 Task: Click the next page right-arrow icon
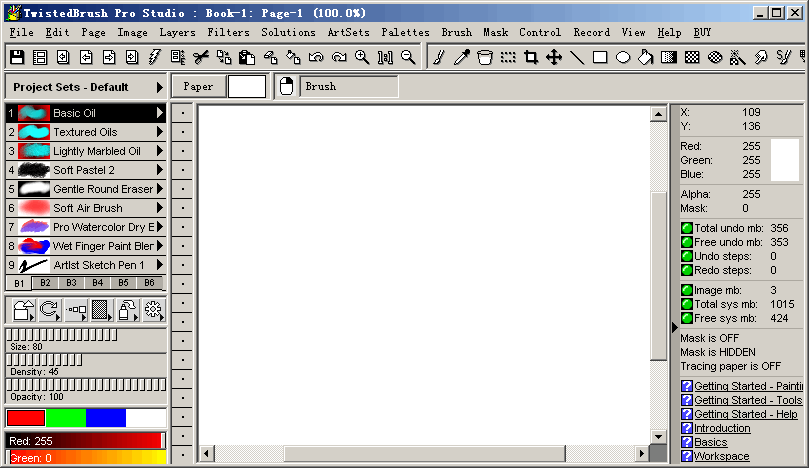pyautogui.click(x=109, y=57)
